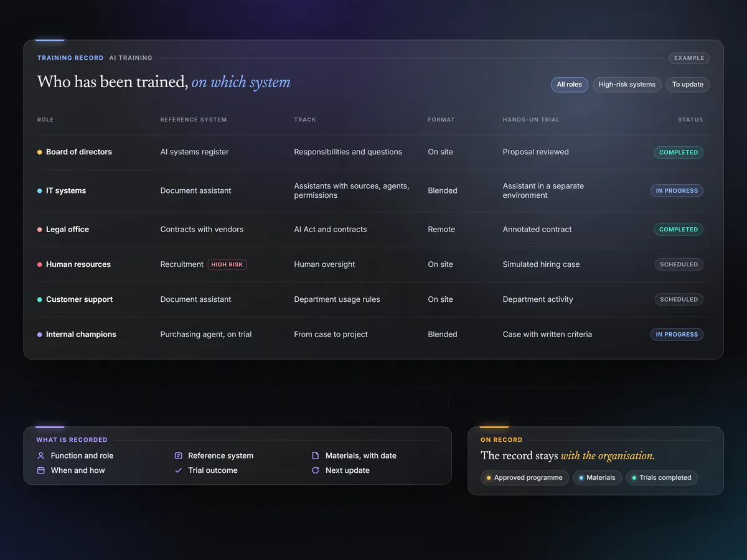Select the Legal office role
The width and height of the screenshot is (747, 560).
67,230
